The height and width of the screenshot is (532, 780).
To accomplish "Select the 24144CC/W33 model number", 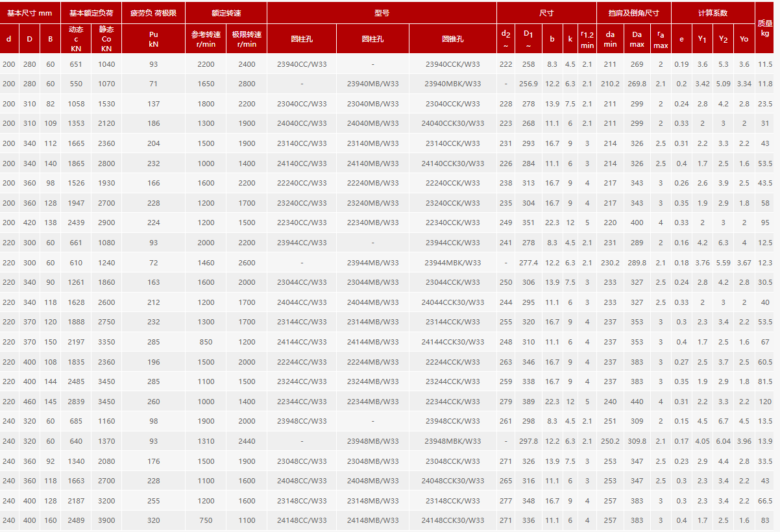I will click(x=302, y=342).
